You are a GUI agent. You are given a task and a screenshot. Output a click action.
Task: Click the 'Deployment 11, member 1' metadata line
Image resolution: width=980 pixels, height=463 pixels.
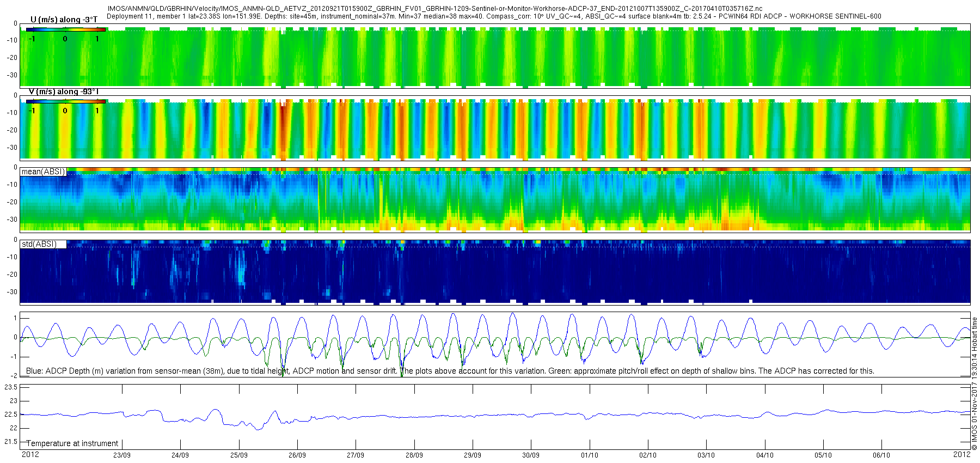[x=494, y=16]
